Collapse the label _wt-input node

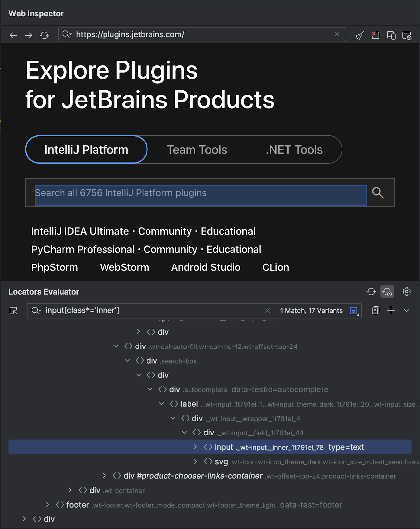(161, 404)
